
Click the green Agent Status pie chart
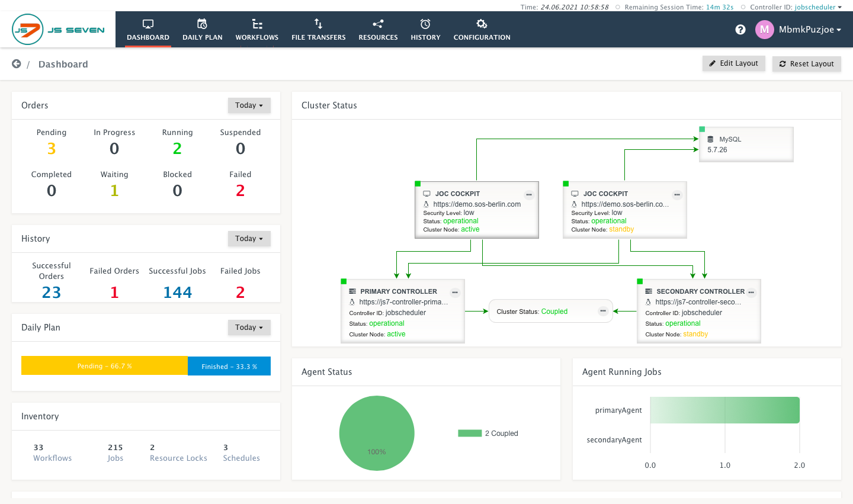[377, 433]
